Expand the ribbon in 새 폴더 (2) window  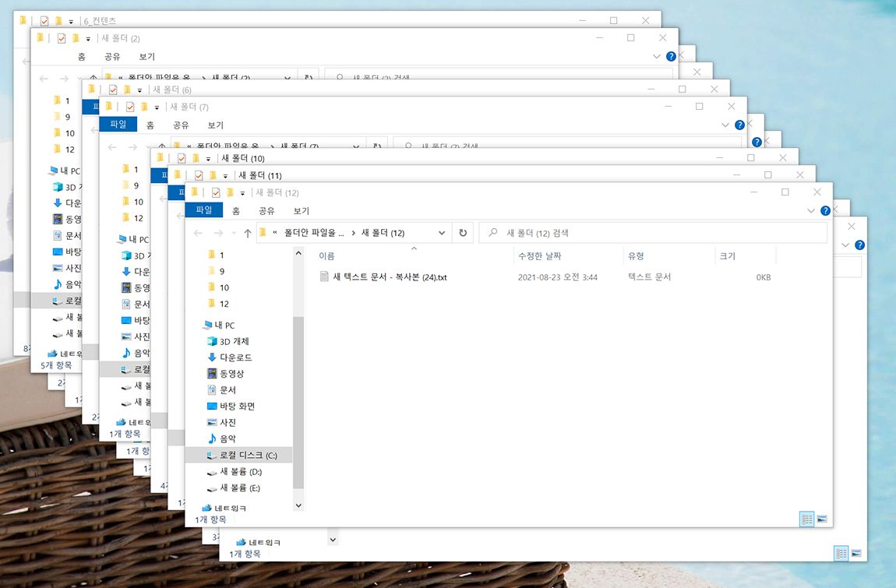tap(657, 57)
